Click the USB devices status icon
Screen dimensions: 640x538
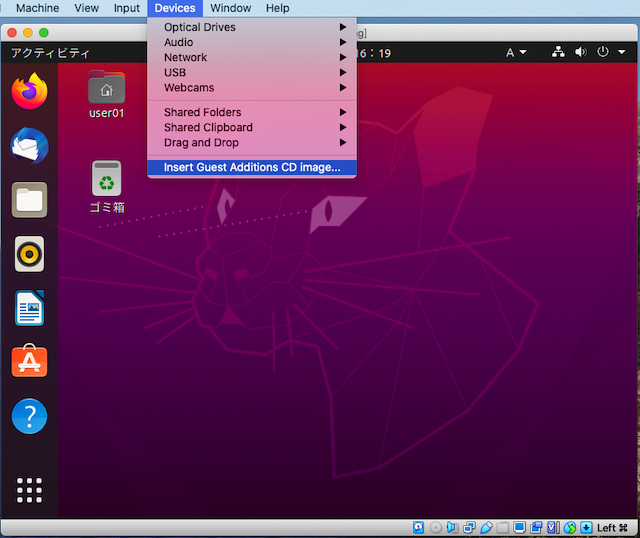tap(486, 527)
